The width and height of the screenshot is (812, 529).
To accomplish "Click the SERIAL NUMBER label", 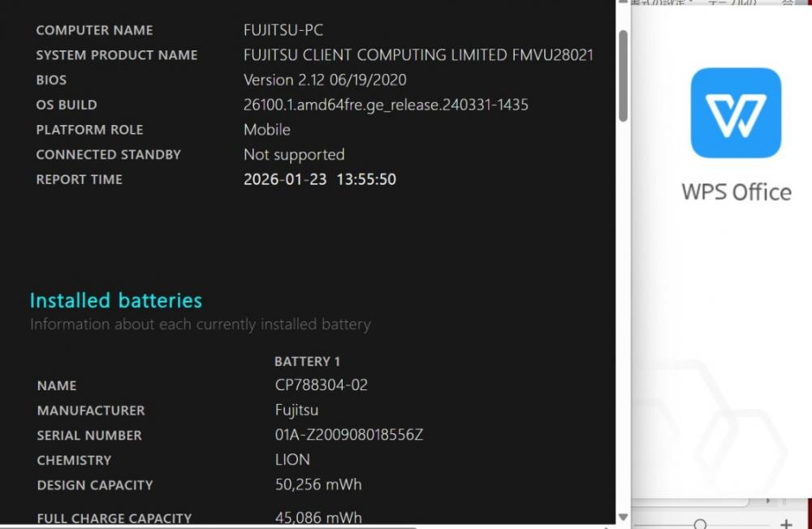I will pyautogui.click(x=89, y=436).
